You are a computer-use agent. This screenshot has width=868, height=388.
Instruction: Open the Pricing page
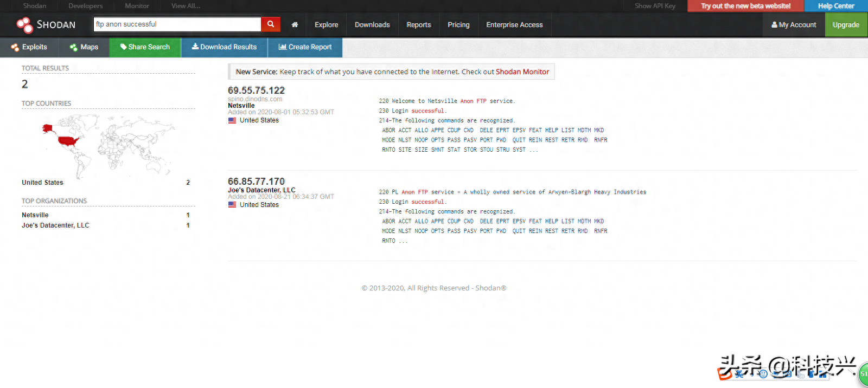point(458,25)
